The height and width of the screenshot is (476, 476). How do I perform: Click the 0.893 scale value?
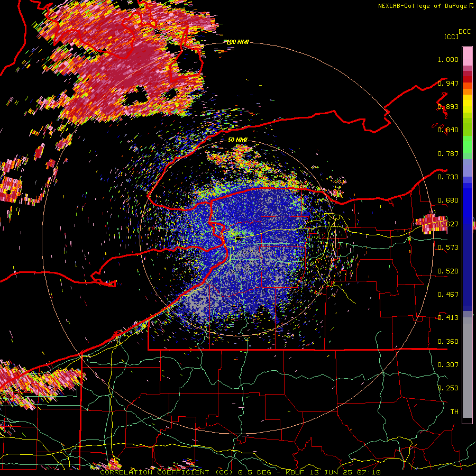[448, 106]
